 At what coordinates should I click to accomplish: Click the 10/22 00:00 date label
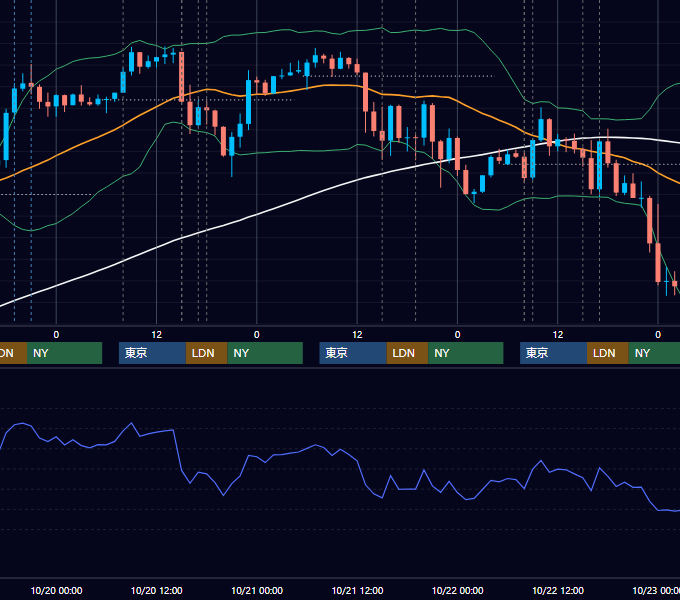[x=458, y=590]
